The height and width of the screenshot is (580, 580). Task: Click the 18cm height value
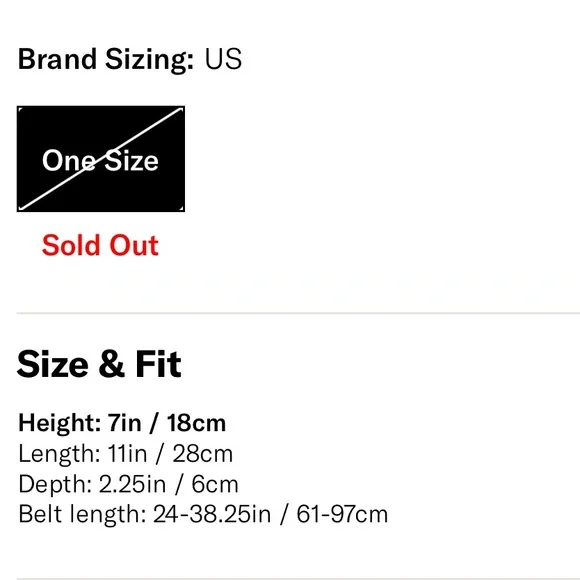pos(196,423)
